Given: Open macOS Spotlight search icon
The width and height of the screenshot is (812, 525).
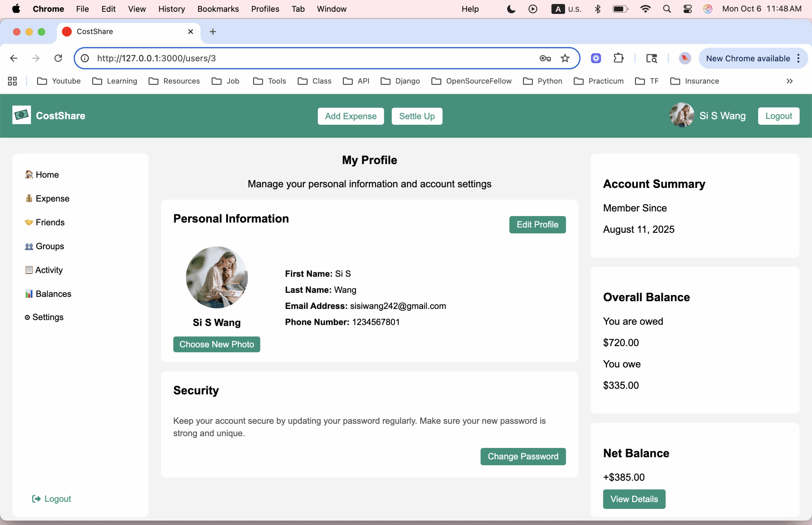Looking at the screenshot, I should click(x=667, y=9).
